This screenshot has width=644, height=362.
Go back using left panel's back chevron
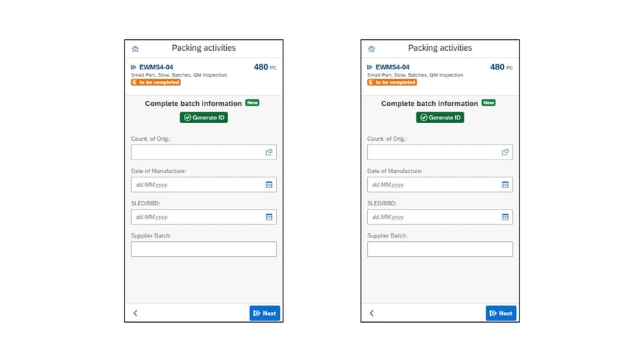point(135,313)
